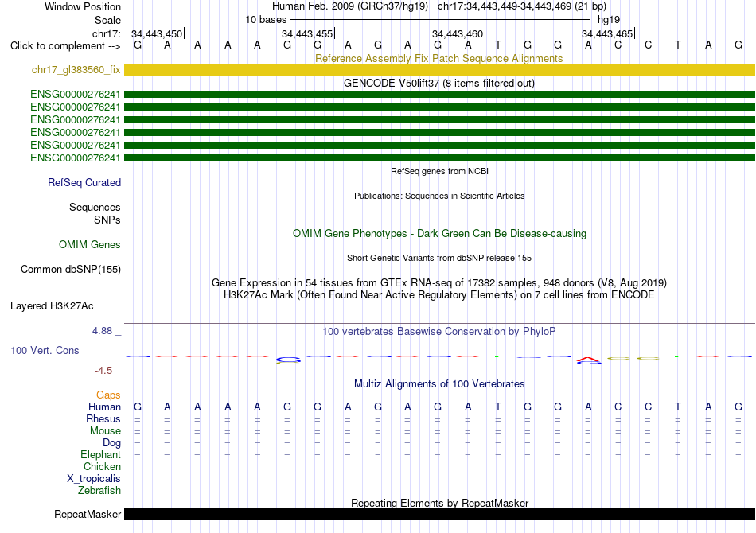The height and width of the screenshot is (533, 756).
Task: Click the Mouse species label
Action: [x=105, y=431]
